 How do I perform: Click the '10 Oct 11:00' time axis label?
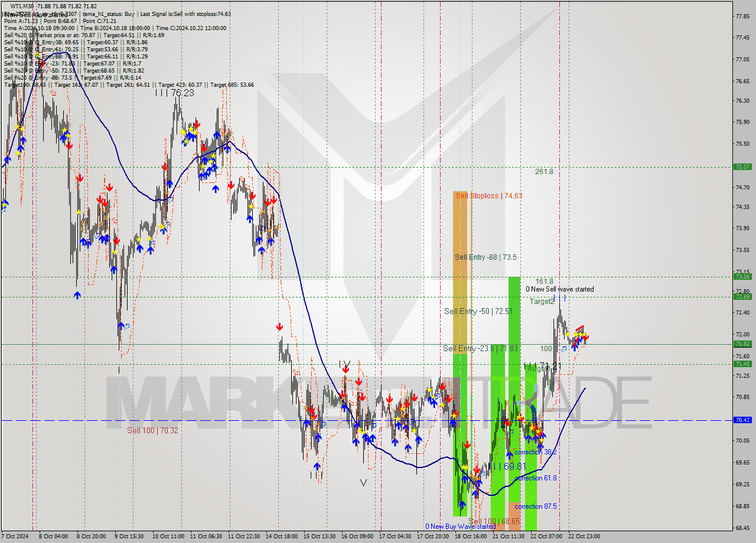click(x=168, y=536)
